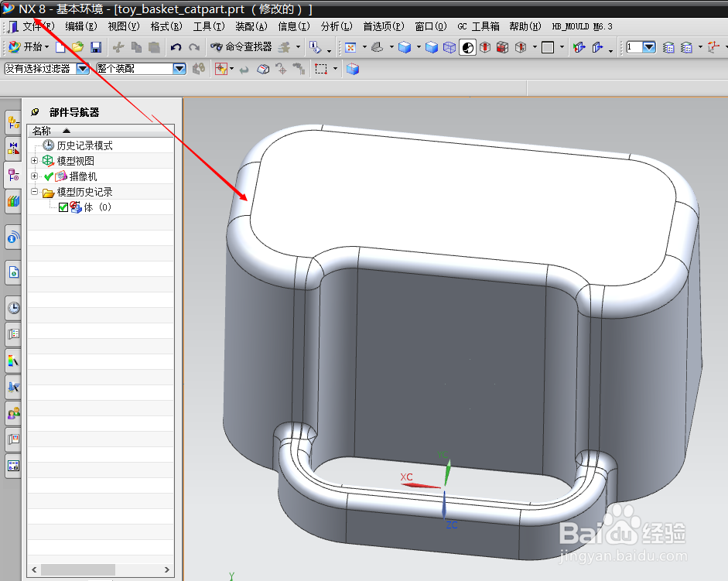Screen dimensions: 728x581
Task: Click the copy-to-layer icon
Action: pyautogui.click(x=597, y=47)
